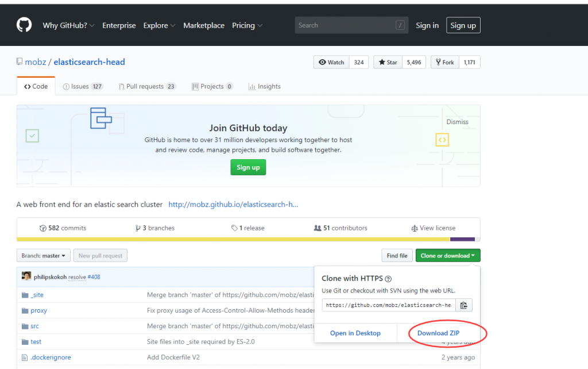The height and width of the screenshot is (369, 588).
Task: Click the GitHub Octocat logo
Action: [x=24, y=25]
